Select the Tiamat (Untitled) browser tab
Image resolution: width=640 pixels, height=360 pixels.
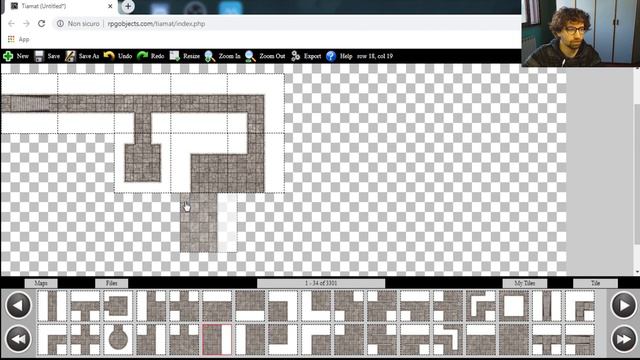[x=61, y=6]
